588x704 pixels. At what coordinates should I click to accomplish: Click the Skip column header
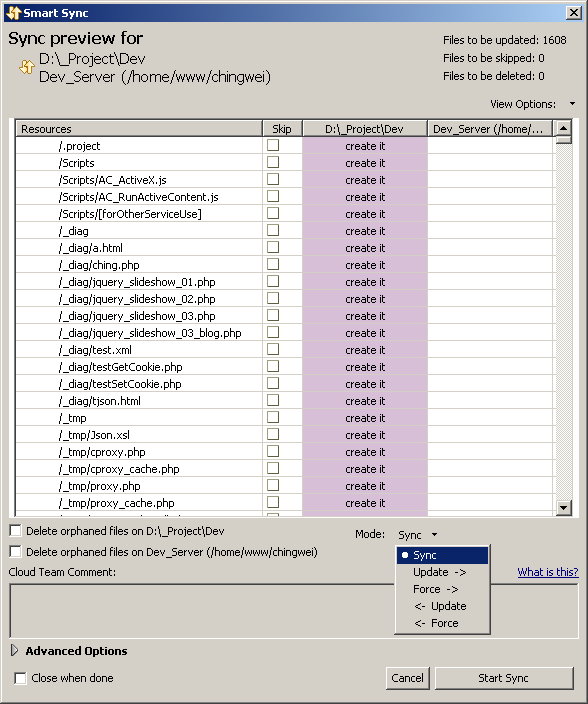(x=282, y=129)
